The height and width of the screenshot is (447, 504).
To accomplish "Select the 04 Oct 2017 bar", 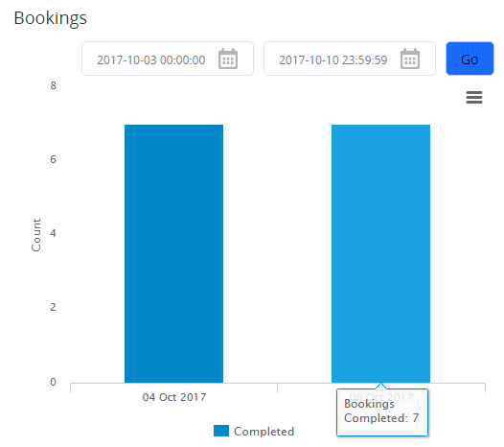I will click(x=173, y=253).
